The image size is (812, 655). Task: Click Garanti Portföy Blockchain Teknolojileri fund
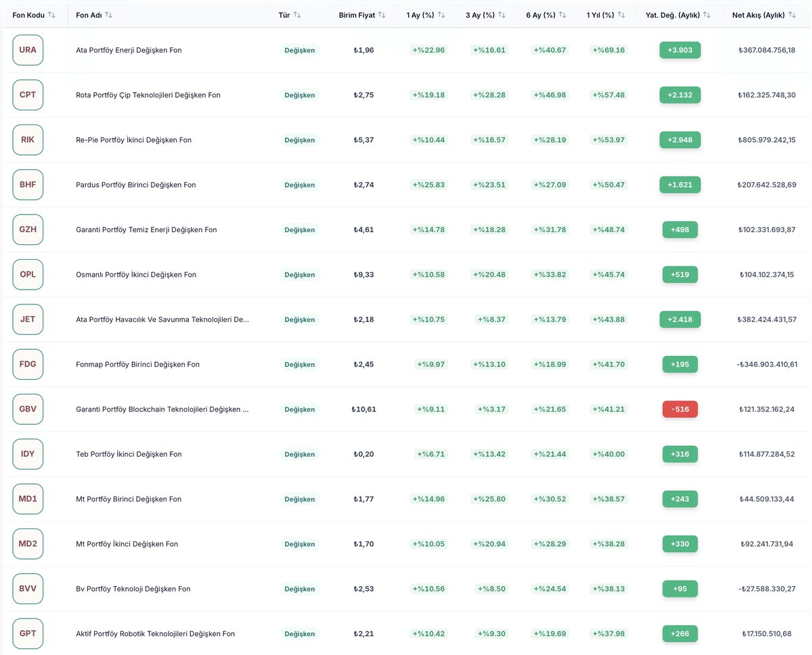pyautogui.click(x=162, y=409)
